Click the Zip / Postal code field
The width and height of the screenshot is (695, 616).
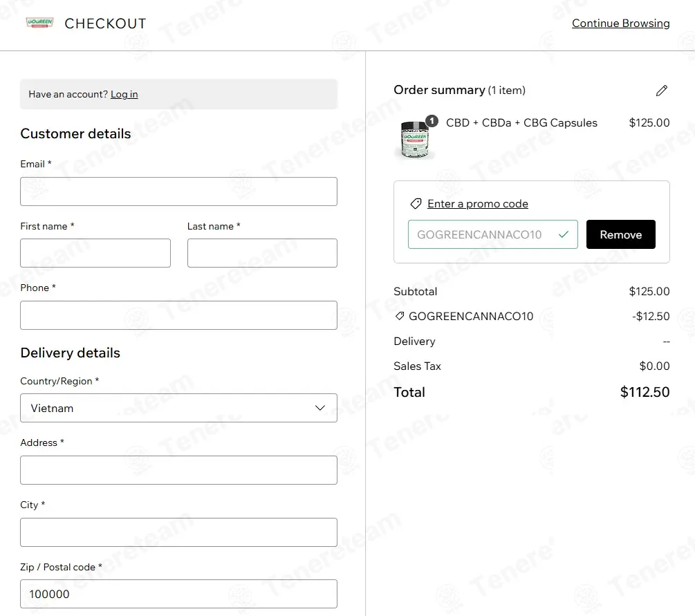pyautogui.click(x=178, y=594)
